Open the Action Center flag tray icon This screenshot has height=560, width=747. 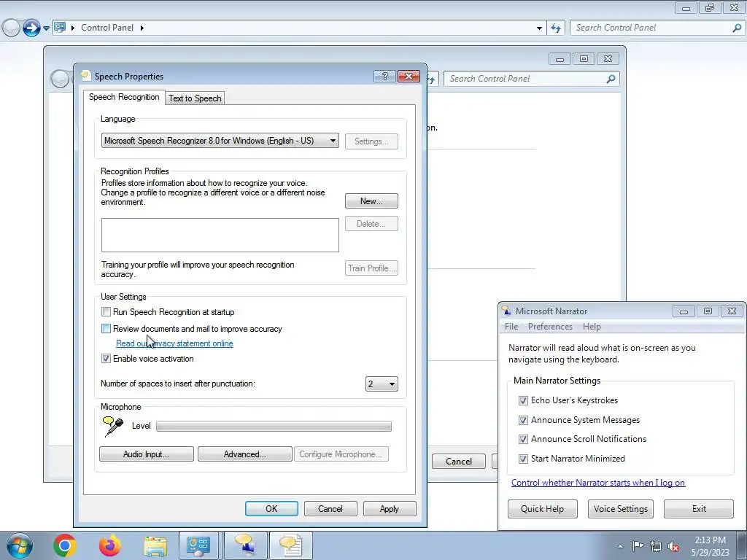(638, 546)
